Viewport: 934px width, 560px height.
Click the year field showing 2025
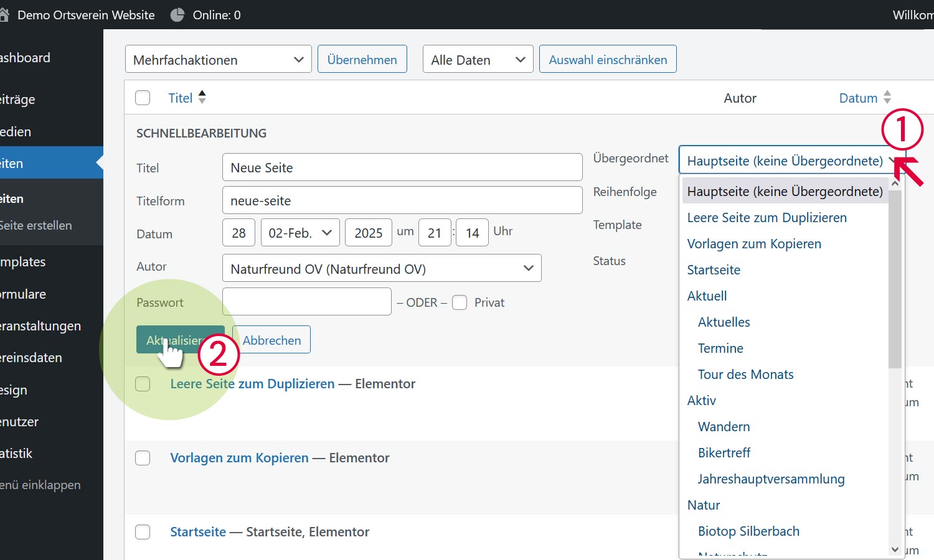[x=369, y=233]
